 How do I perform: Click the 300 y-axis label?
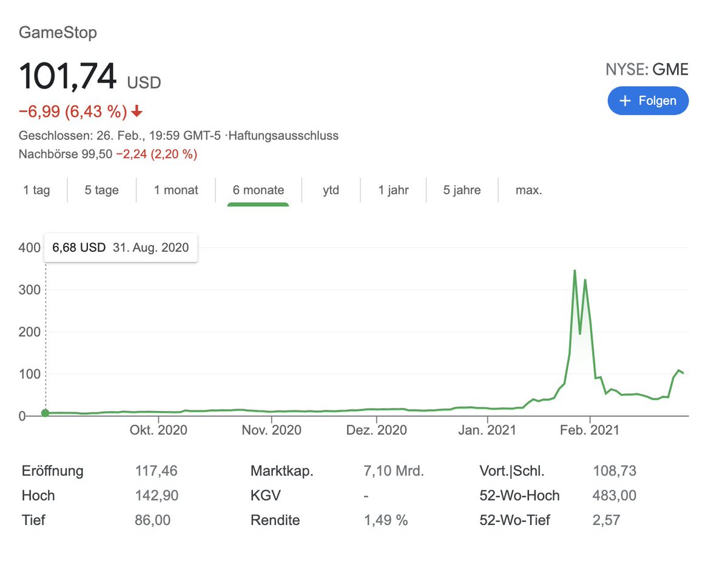[x=30, y=290]
